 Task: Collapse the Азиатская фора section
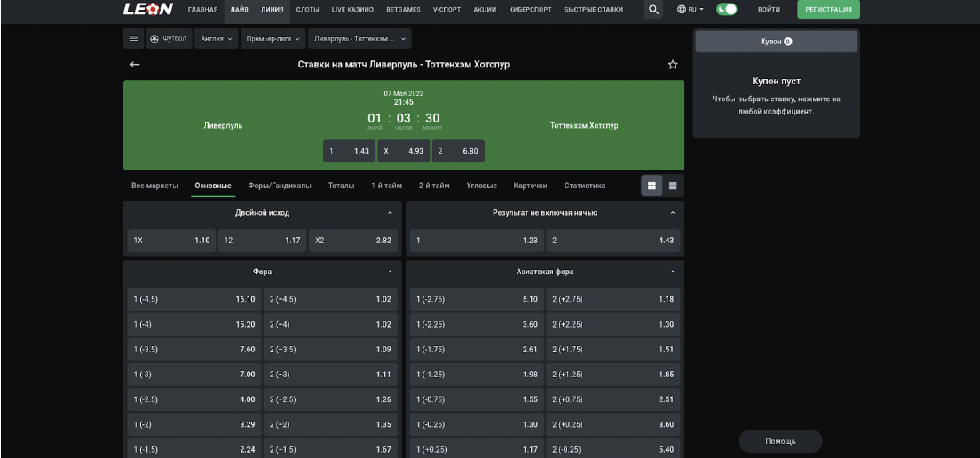(673, 272)
